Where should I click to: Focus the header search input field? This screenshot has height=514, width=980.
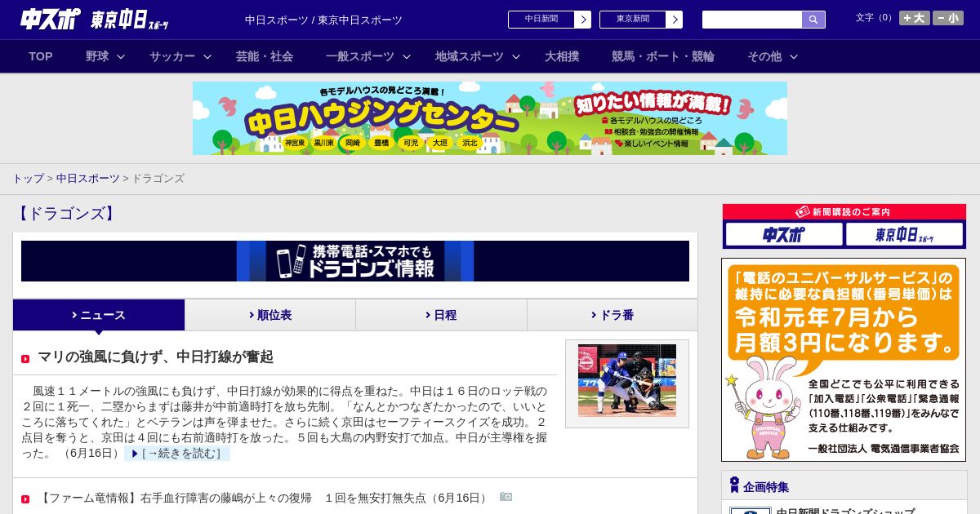click(752, 20)
